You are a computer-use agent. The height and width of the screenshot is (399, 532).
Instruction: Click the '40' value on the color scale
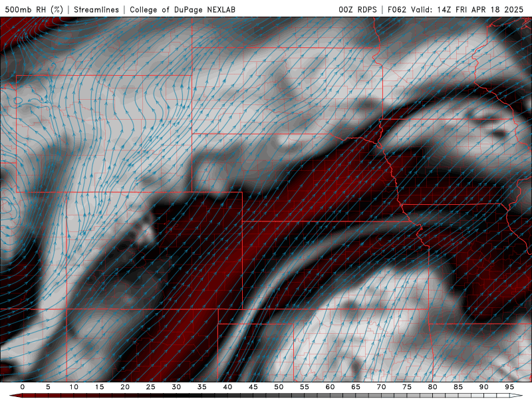click(x=227, y=387)
